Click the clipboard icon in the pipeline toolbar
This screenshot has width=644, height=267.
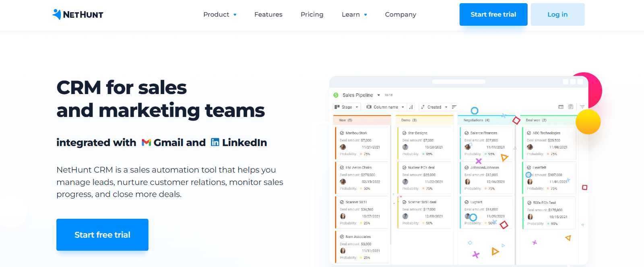571,107
